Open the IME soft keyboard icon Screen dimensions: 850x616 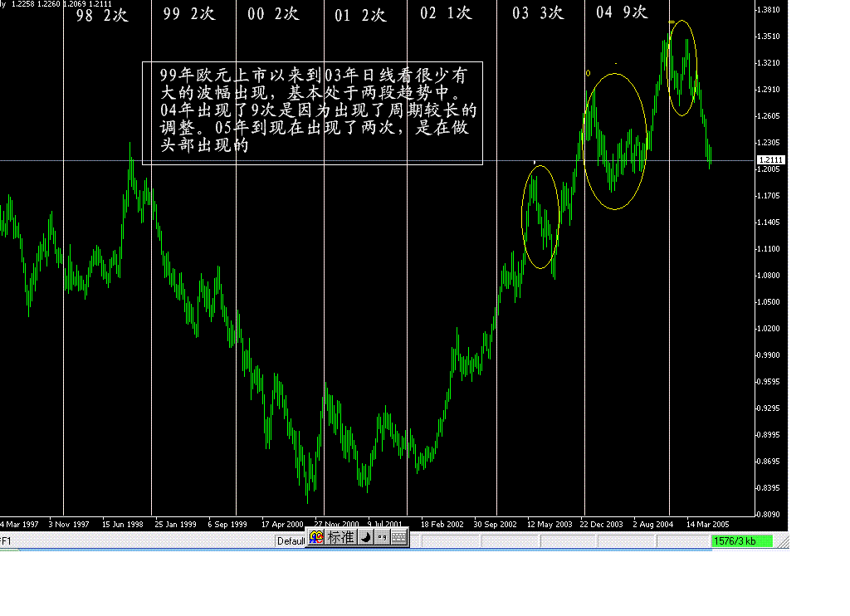pos(399,537)
